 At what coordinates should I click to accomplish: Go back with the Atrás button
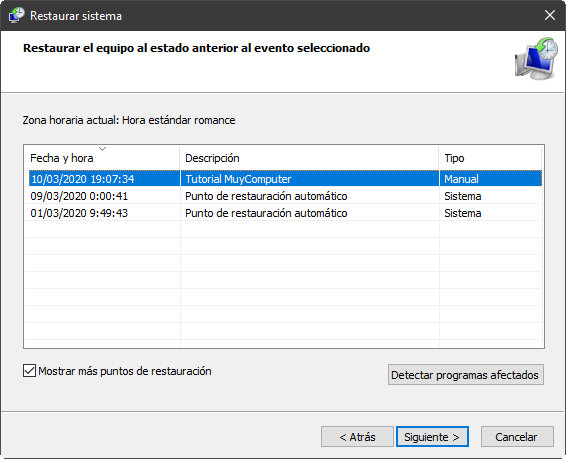click(357, 437)
